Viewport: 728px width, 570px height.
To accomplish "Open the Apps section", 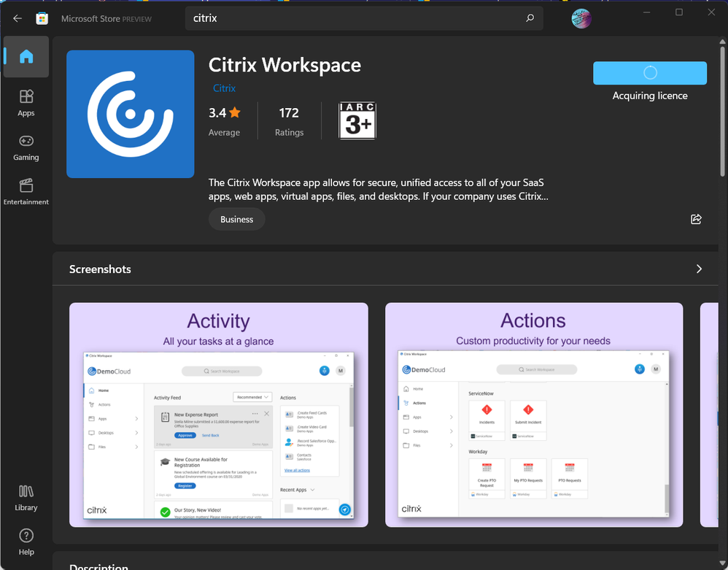I will tap(26, 103).
